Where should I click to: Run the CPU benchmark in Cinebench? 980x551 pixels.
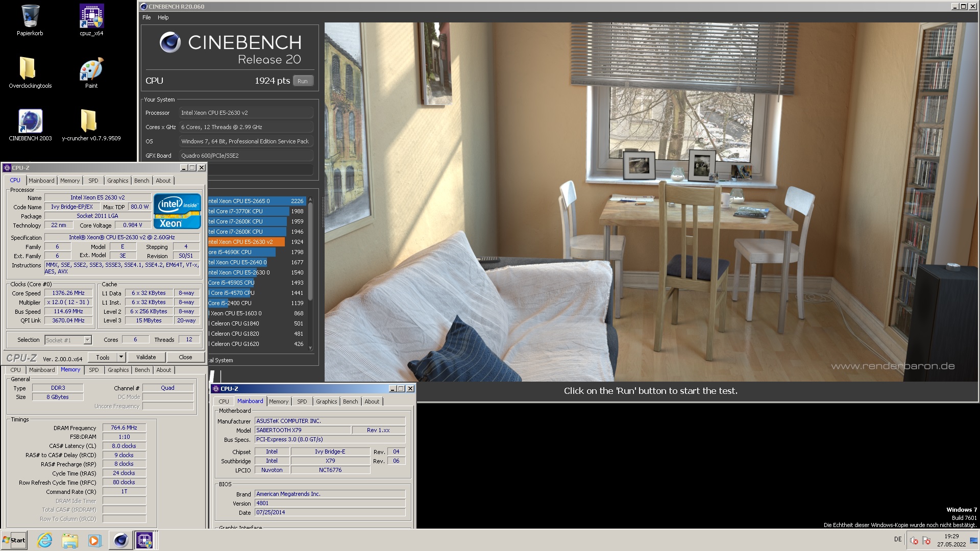[x=303, y=81]
